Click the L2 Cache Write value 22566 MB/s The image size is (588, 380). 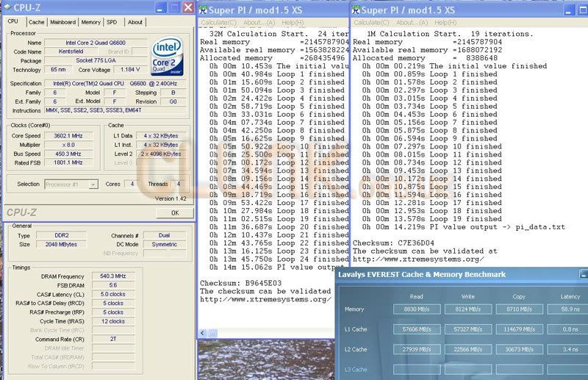tap(468, 349)
